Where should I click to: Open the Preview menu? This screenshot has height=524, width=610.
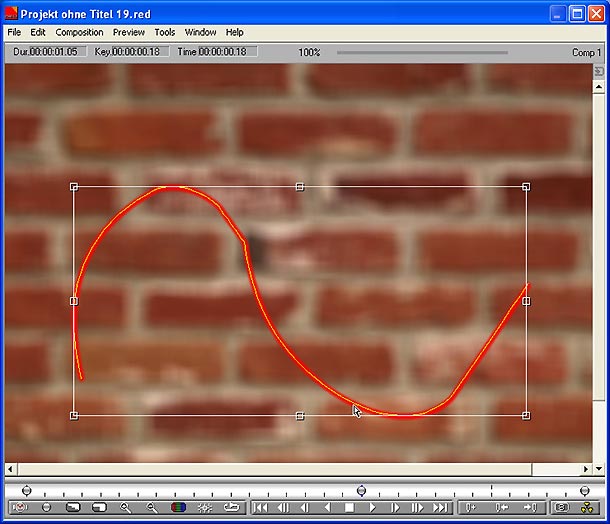[129, 32]
